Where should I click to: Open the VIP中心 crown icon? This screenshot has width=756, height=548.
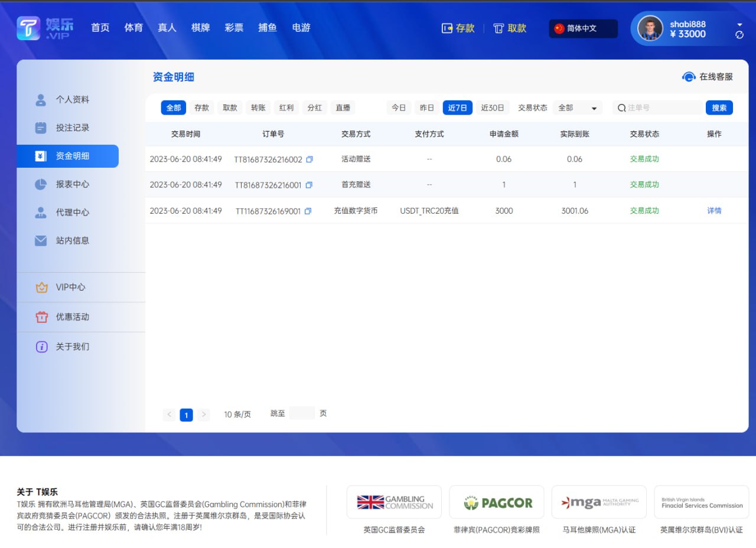pyautogui.click(x=41, y=288)
